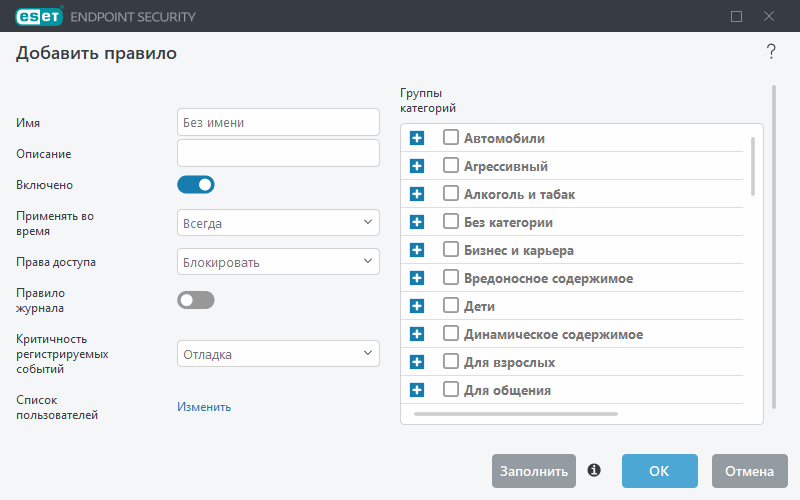Image resolution: width=800 pixels, height=500 pixels.
Task: Expand the Автомобили category group
Action: pos(417,138)
